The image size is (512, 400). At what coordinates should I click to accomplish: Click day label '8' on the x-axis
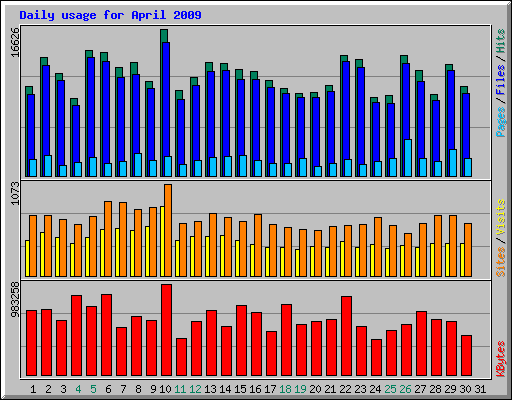pos(138,389)
